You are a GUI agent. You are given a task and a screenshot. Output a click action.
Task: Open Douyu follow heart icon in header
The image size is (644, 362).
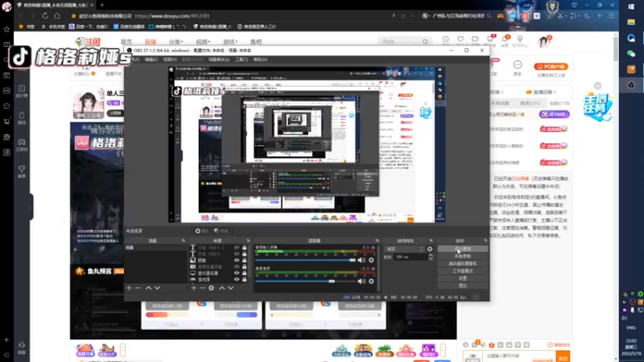point(460,39)
